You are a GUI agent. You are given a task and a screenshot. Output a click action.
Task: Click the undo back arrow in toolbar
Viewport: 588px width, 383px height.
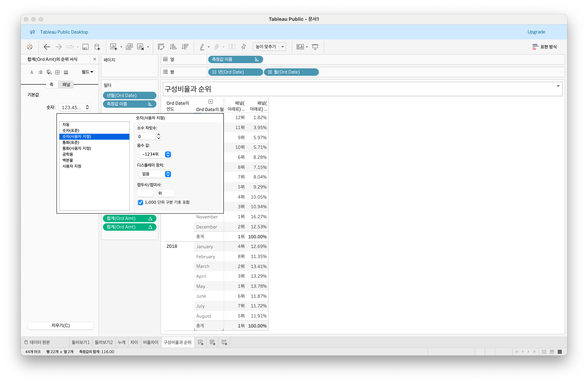(47, 47)
